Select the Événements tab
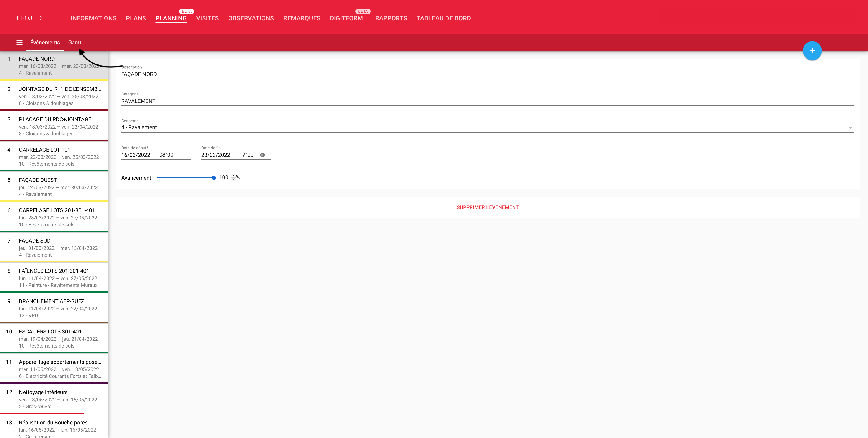Viewport: 868px width, 438px height. 45,43
